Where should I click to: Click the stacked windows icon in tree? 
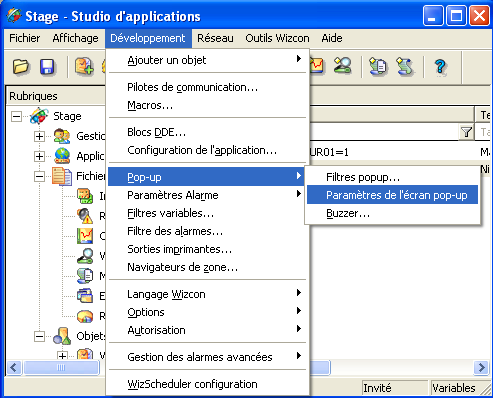coord(85,296)
